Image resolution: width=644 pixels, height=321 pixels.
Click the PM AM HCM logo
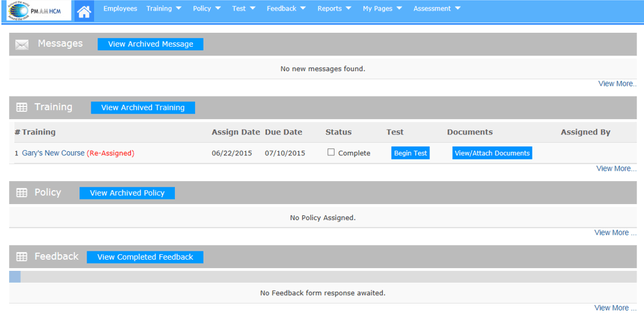pos(40,11)
